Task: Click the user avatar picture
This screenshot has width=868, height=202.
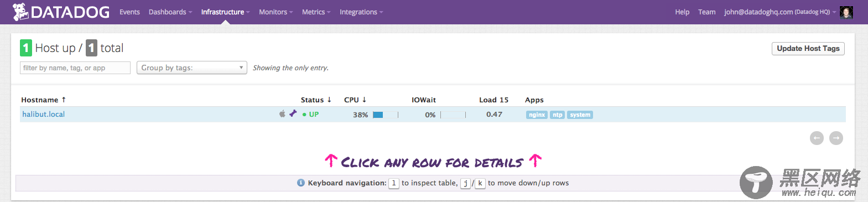Action: click(x=846, y=12)
